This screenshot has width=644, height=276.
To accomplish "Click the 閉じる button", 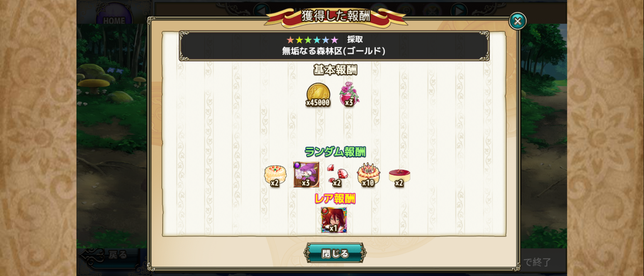I will [x=335, y=253].
